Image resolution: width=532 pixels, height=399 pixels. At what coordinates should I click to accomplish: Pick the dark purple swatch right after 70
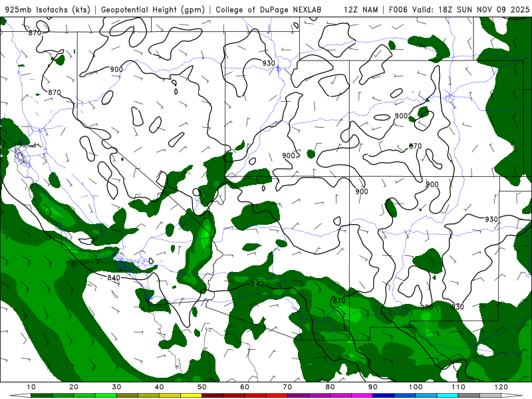tap(298, 396)
